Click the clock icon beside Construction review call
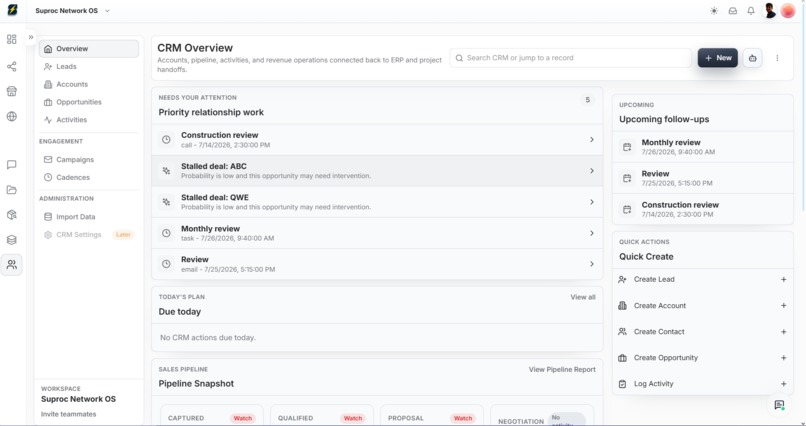The width and height of the screenshot is (806, 426). 166,140
